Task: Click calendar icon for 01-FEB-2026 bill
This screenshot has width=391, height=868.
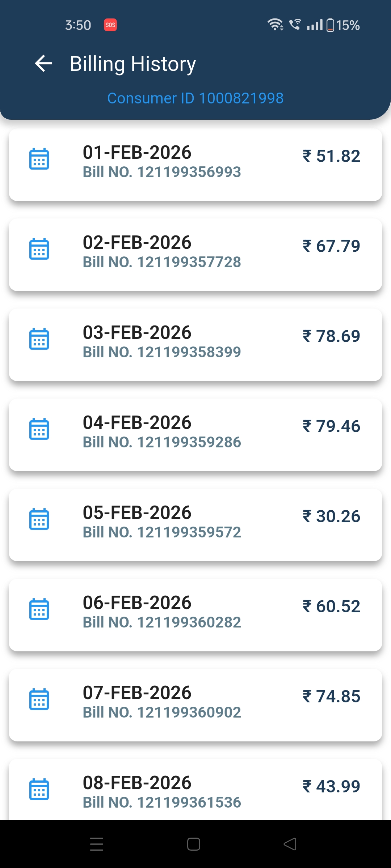Action: (x=39, y=159)
